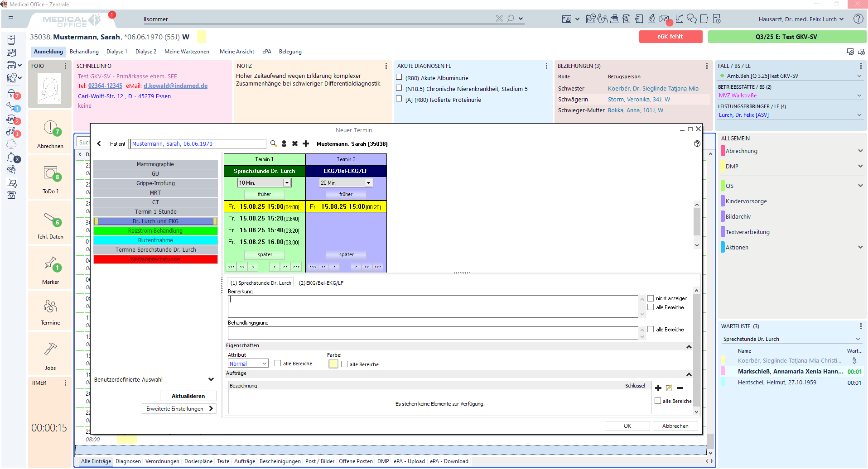Expand Benutzerdefinierte Auswahl section
This screenshot has width=868, height=469.
[211, 379]
